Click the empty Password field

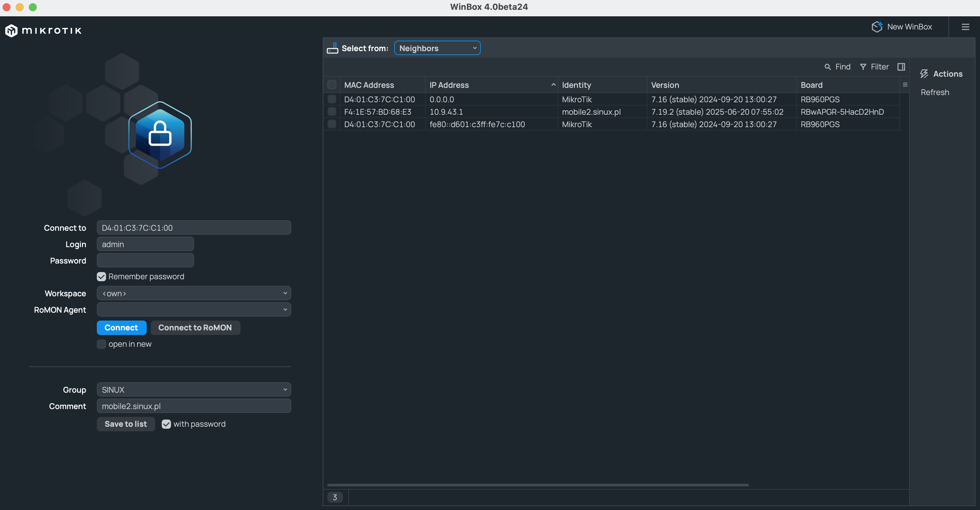pyautogui.click(x=145, y=260)
